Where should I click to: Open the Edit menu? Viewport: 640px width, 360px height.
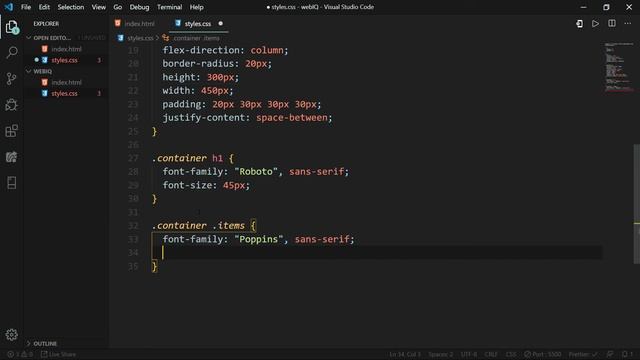coord(44,7)
